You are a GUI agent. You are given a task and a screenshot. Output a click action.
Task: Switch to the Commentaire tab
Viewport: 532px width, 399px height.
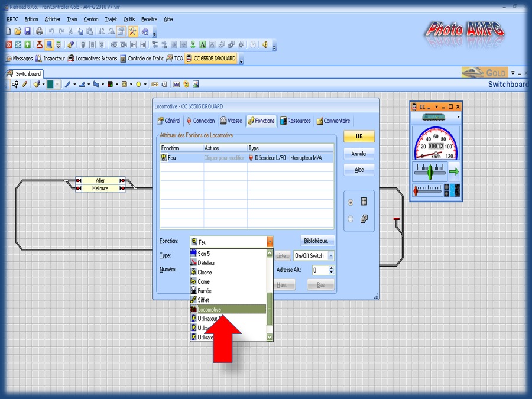(333, 121)
